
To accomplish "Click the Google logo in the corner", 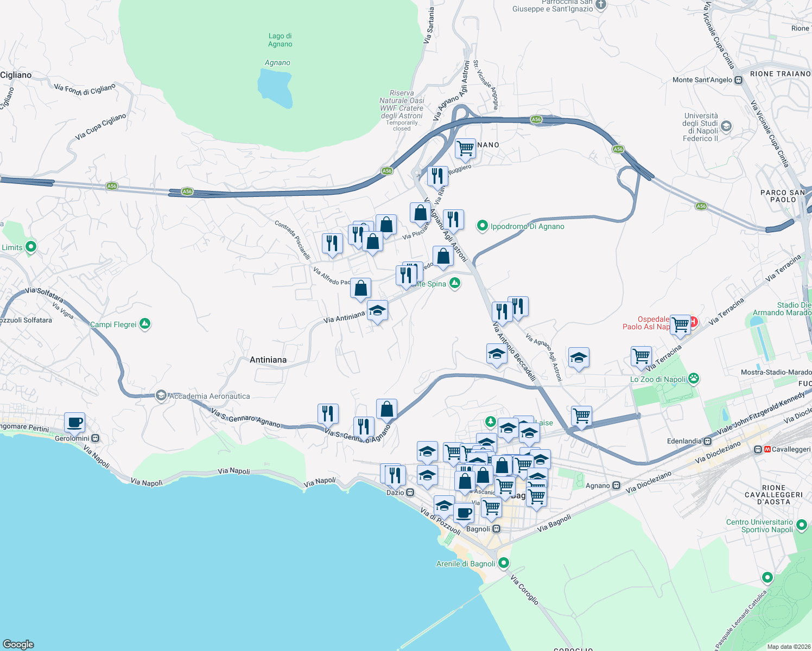I will [x=19, y=645].
